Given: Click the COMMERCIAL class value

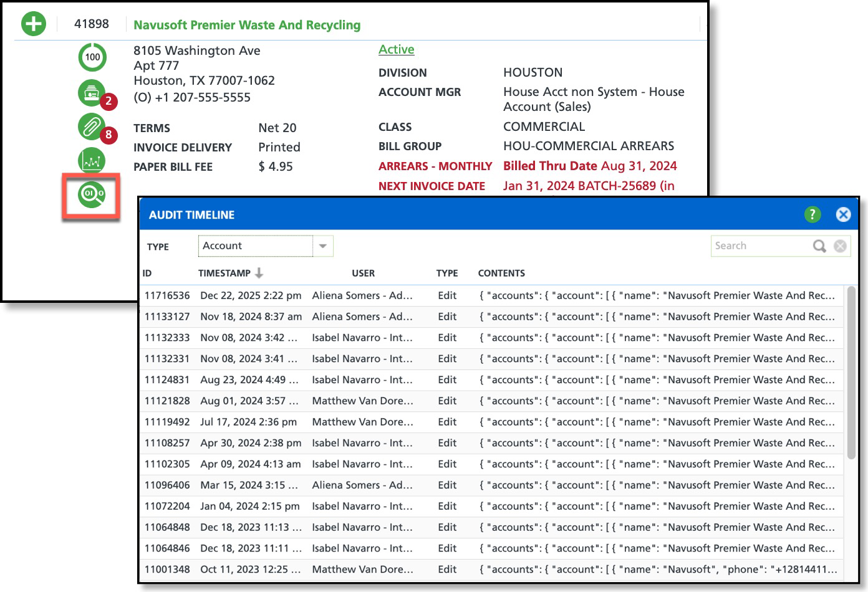Looking at the screenshot, I should coord(544,127).
